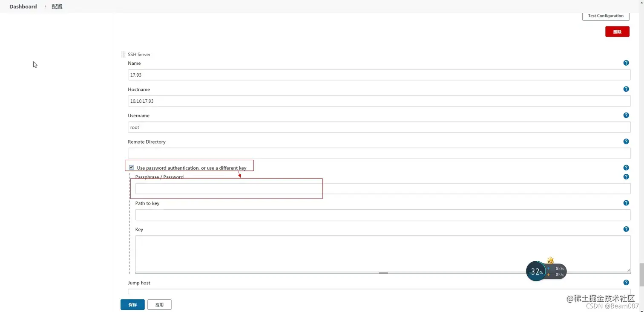Screen dimensions: 644x312
Task: Grab the SSH Server drag handle
Action: coord(124,55)
